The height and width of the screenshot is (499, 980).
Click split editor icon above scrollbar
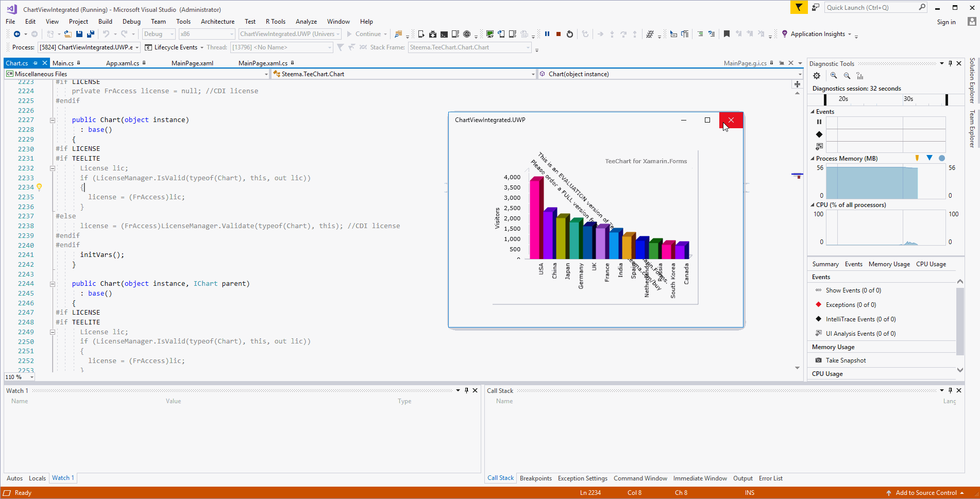797,84
